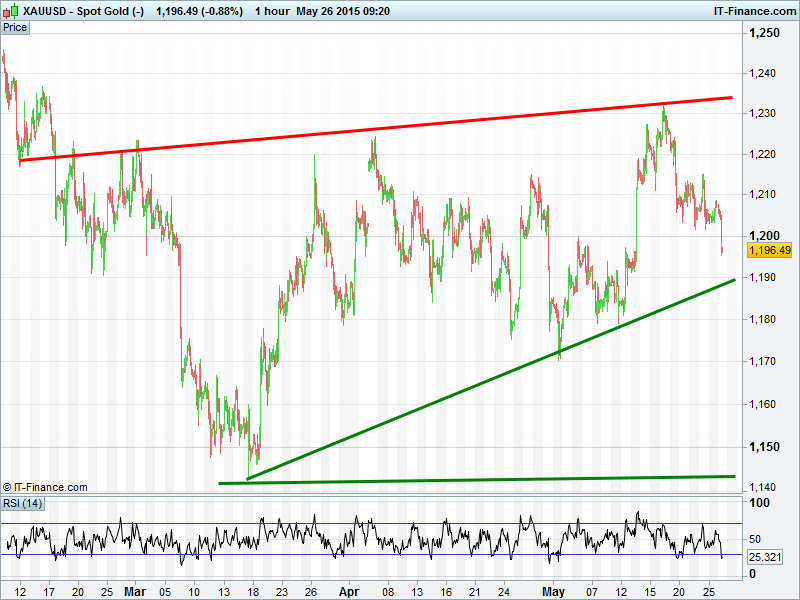Click the RSI value tag 25,321
This screenshot has width=800, height=600.
tap(766, 555)
